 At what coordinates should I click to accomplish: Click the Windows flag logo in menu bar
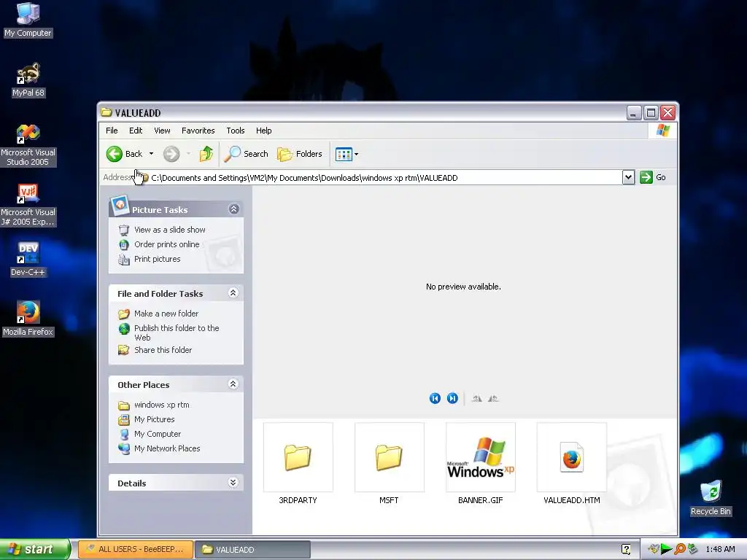pyautogui.click(x=662, y=130)
